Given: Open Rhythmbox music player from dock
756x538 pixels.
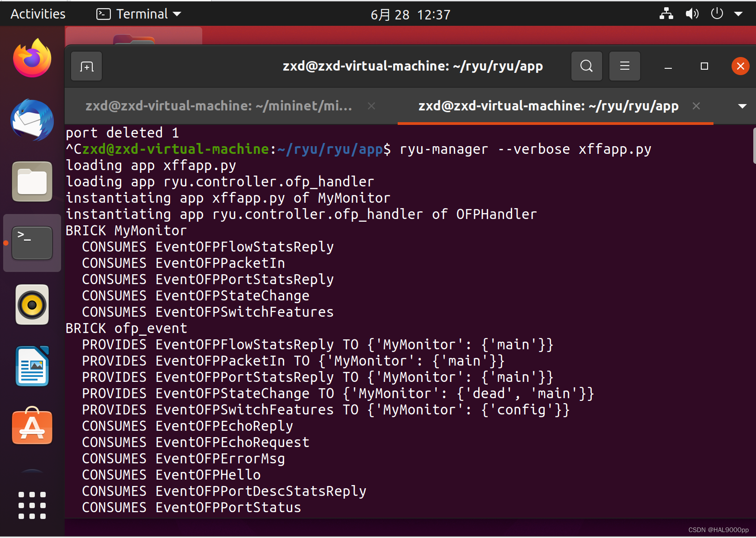Looking at the screenshot, I should tap(32, 305).
